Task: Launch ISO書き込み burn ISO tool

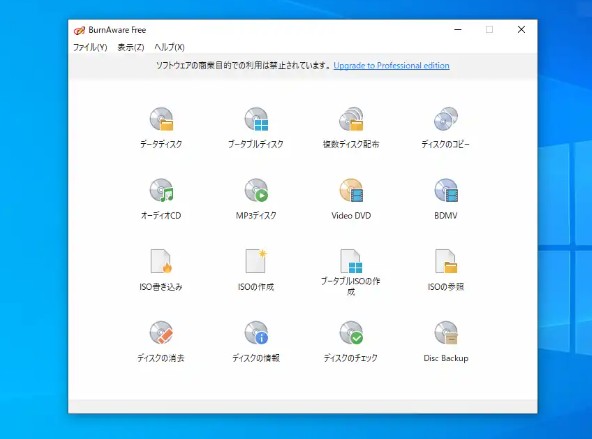Action: 161,270
